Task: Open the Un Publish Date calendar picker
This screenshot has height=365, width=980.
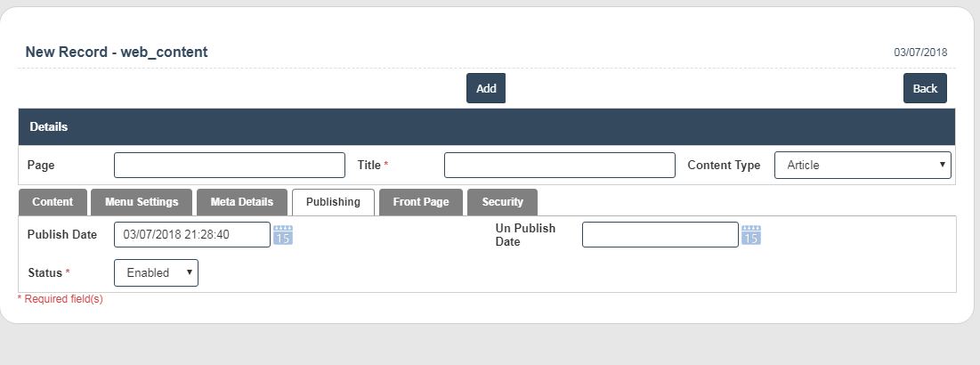Action: (x=751, y=235)
